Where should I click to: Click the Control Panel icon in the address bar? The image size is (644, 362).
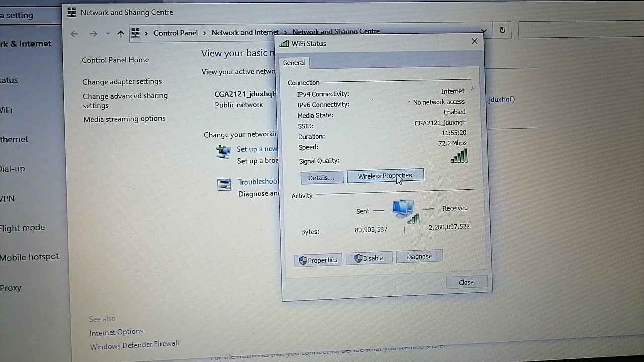[135, 33]
